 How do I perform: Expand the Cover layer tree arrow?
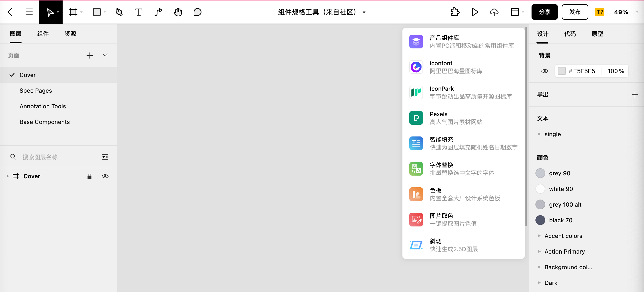pos(8,176)
